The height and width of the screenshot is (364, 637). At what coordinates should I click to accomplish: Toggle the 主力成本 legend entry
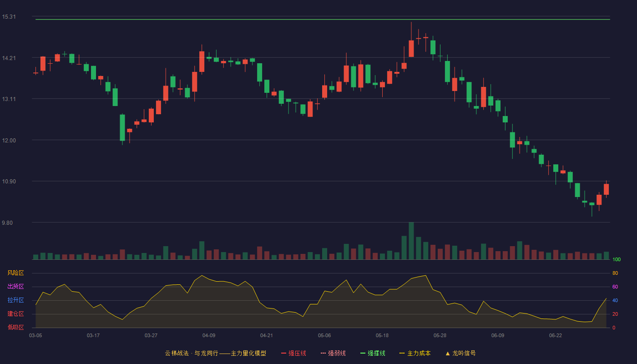(x=415, y=353)
